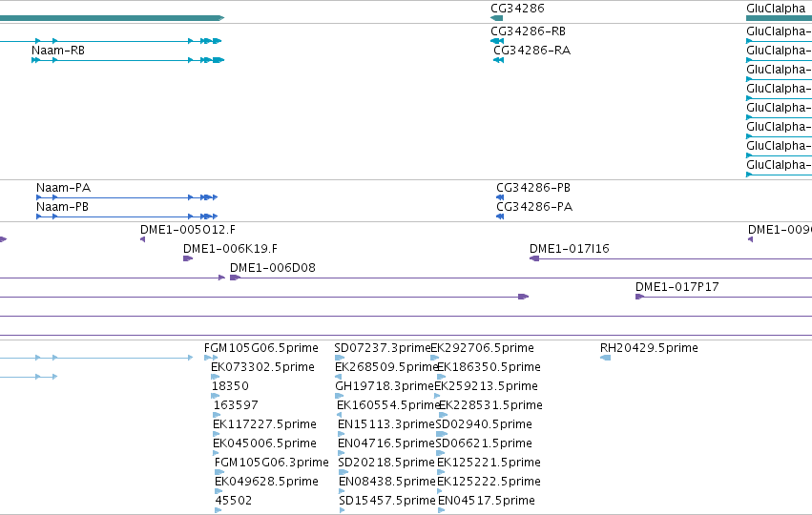Click the EN04517.5prime label

(x=487, y=501)
